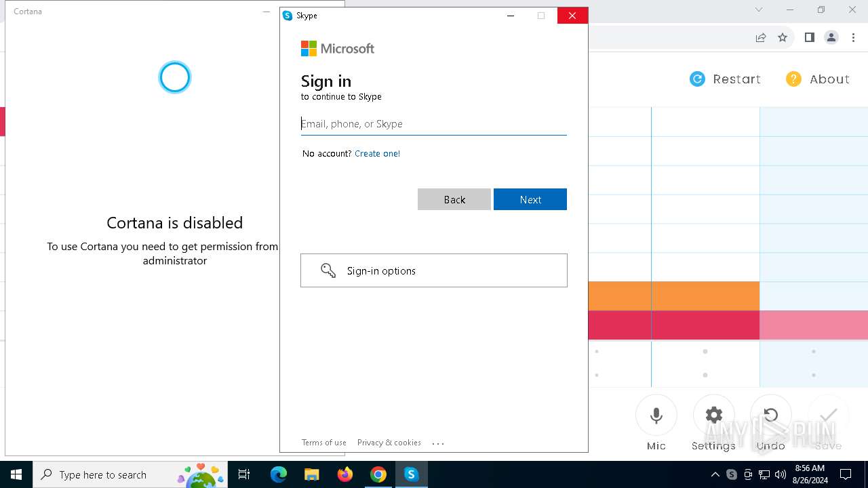Screen dimensions: 868x488
Task: Switch to Skype on the taskbar
Action: pos(411,474)
